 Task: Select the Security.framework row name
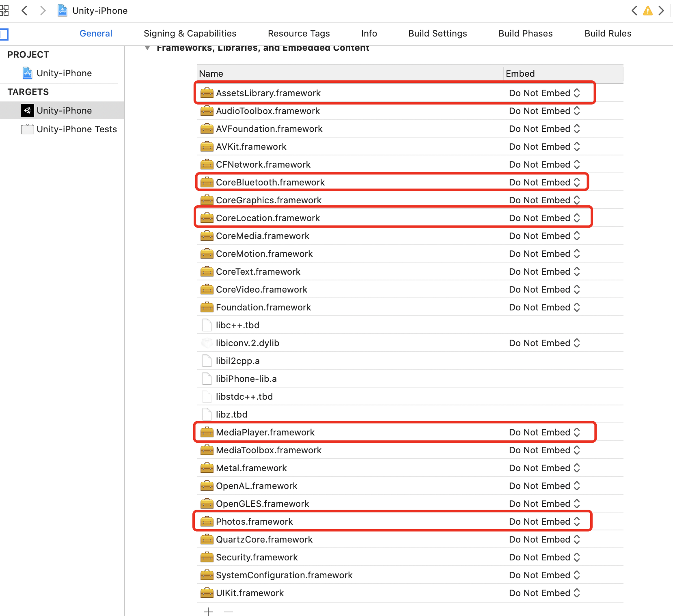(257, 557)
